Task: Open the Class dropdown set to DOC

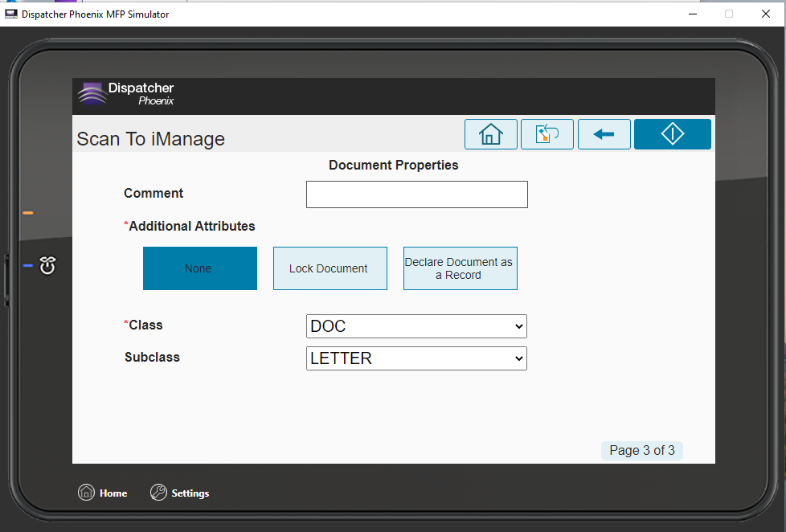Action: coord(416,326)
